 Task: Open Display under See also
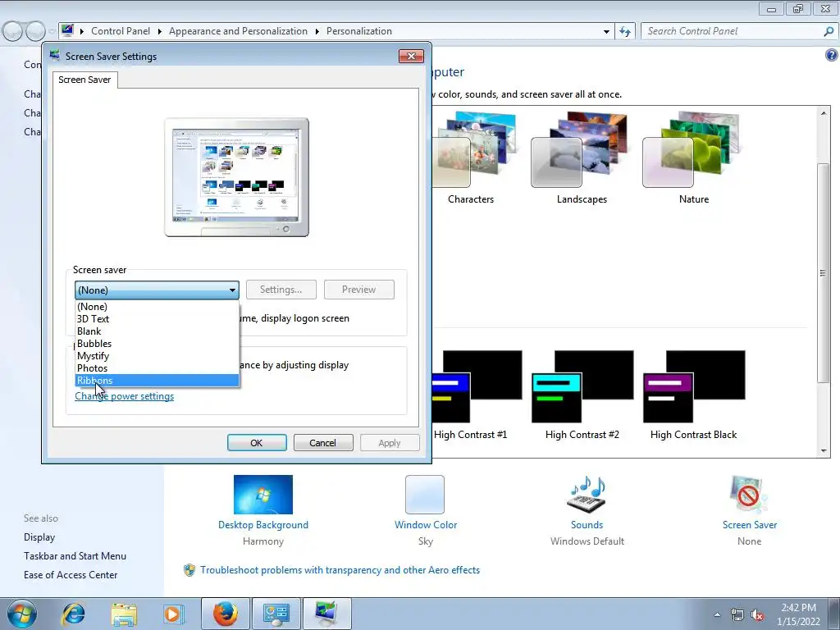[x=39, y=537]
